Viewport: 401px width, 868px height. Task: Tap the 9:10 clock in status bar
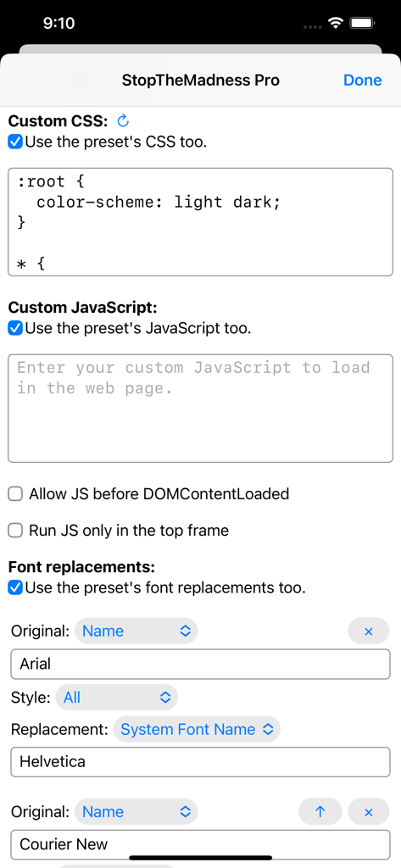pyautogui.click(x=58, y=23)
